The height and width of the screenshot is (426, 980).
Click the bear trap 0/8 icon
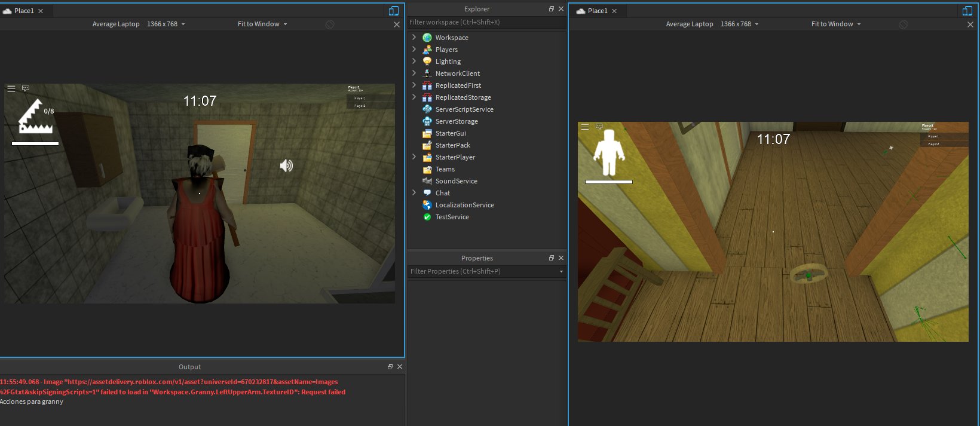(36, 116)
